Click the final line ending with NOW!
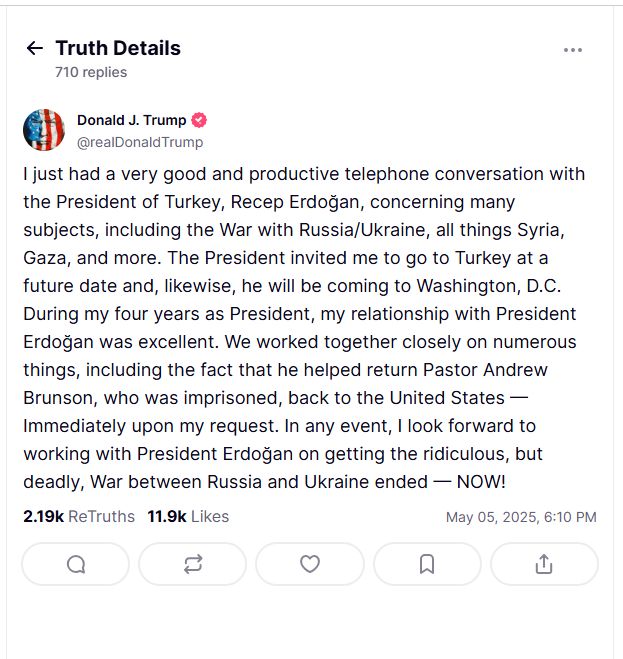 click(x=264, y=482)
